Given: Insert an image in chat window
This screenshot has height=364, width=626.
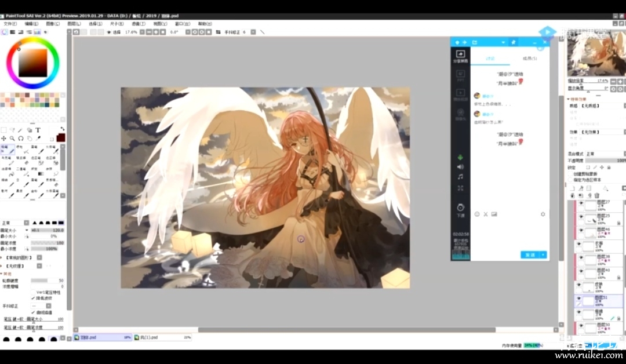Looking at the screenshot, I should click(x=494, y=214).
